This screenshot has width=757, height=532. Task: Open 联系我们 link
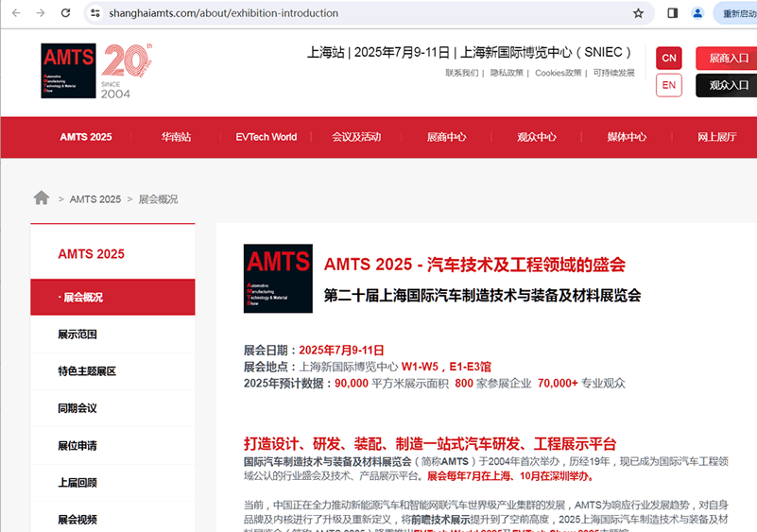click(461, 73)
